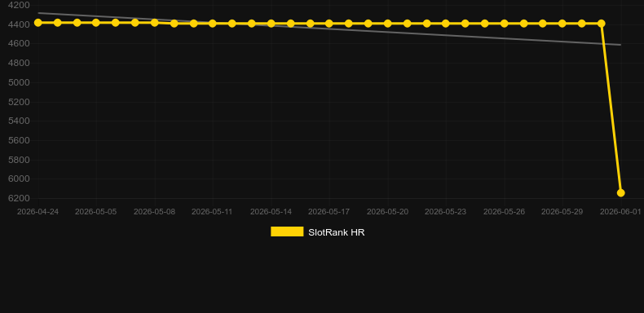
Task: Click the y-axis value 6000
Action: (x=19, y=179)
